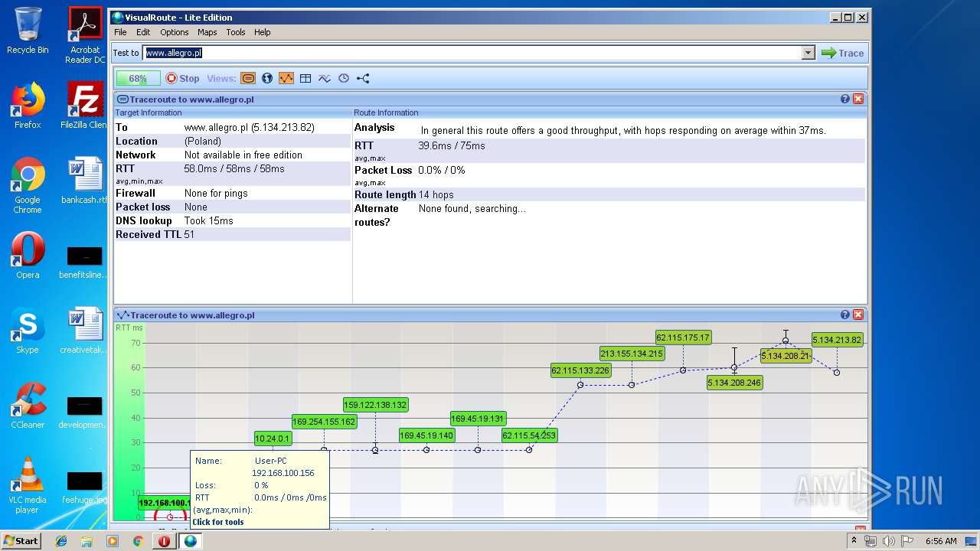The image size is (980, 551).
Task: Click the taskbar clock 6:56 AM
Action: click(x=941, y=541)
